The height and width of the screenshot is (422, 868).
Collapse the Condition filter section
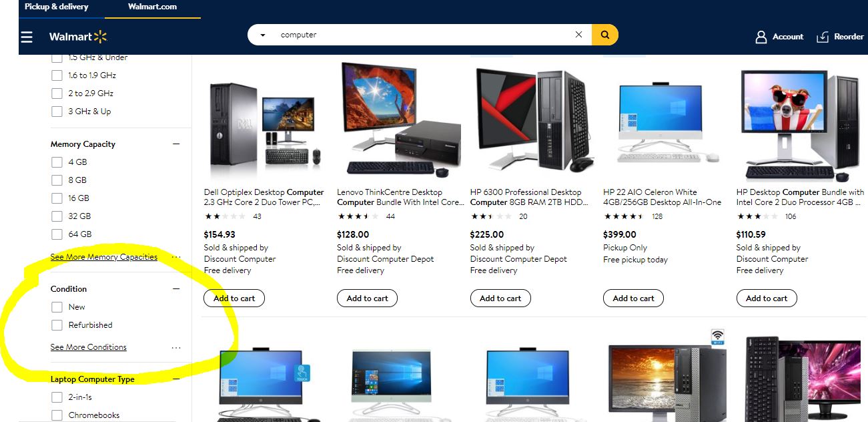point(176,289)
